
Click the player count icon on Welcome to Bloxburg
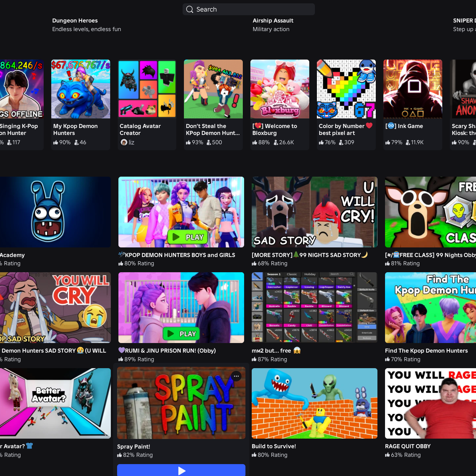tap(276, 143)
